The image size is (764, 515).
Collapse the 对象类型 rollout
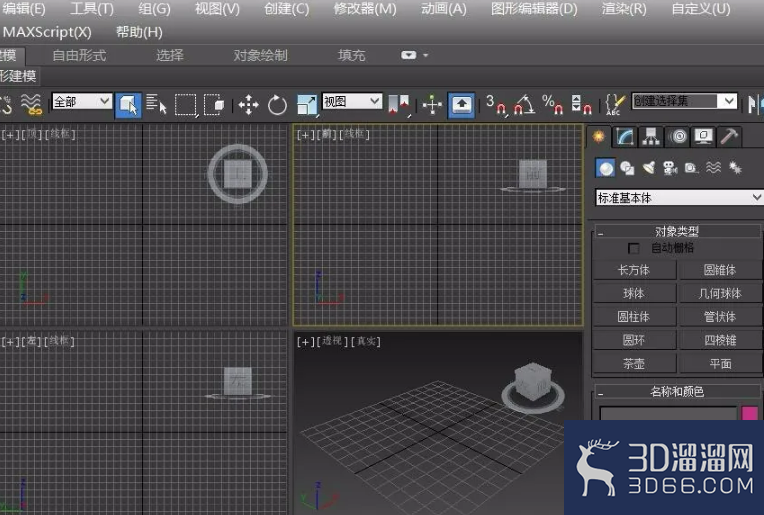tap(677, 231)
